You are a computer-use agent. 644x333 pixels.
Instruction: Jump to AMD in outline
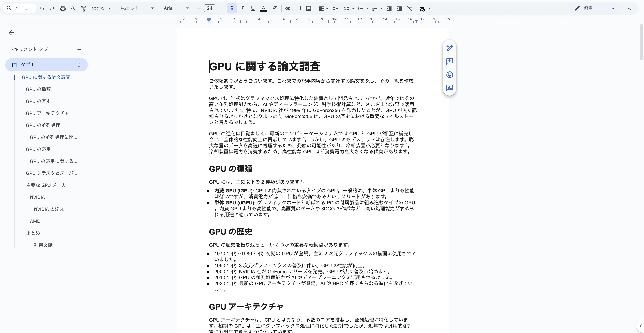click(x=35, y=221)
